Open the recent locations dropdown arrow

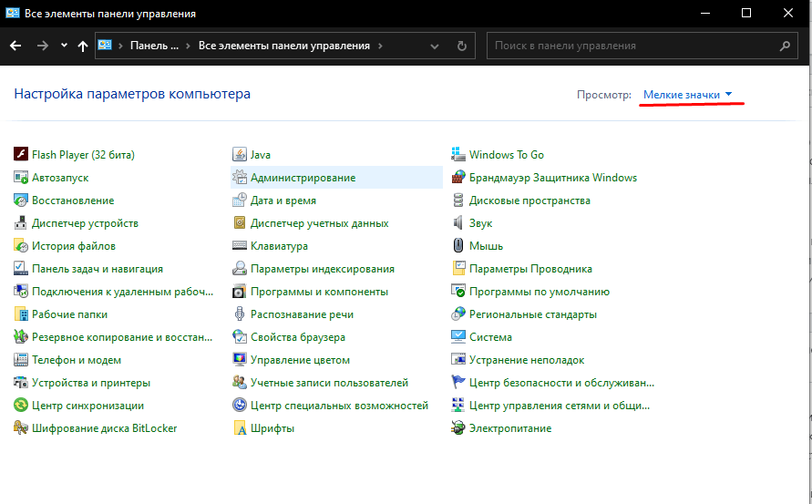point(64,46)
